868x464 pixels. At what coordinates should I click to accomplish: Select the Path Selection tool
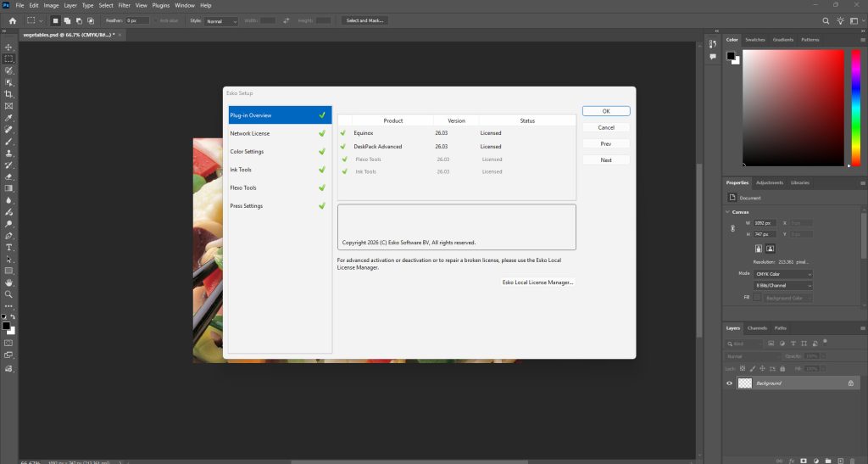(8, 259)
